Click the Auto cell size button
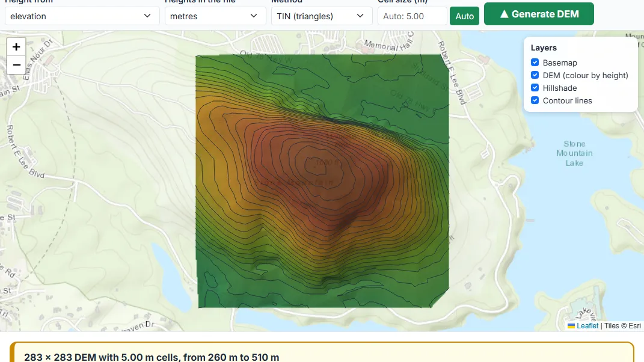The width and height of the screenshot is (644, 362). tap(464, 16)
